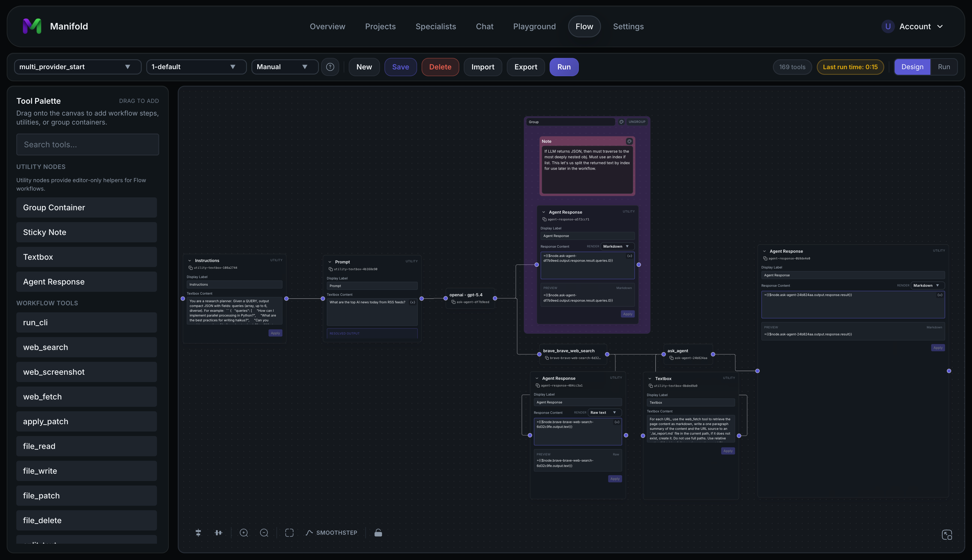Viewport: 972px width, 560px height.
Task: Click the Delete button
Action: pos(440,67)
